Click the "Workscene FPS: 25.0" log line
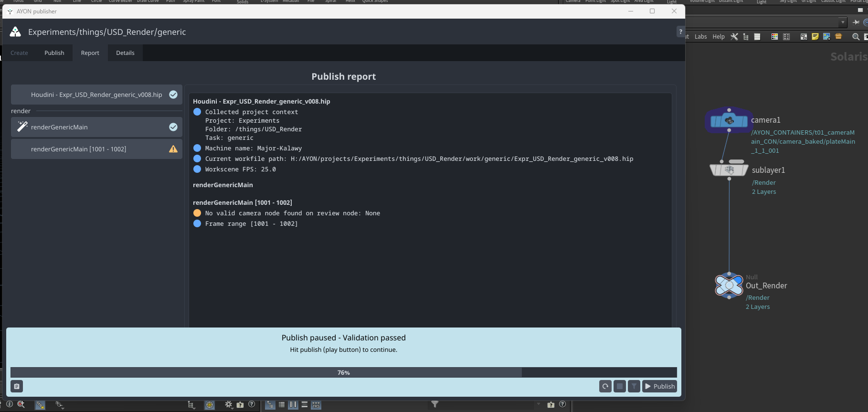Viewport: 868px width, 412px height. coord(241,169)
